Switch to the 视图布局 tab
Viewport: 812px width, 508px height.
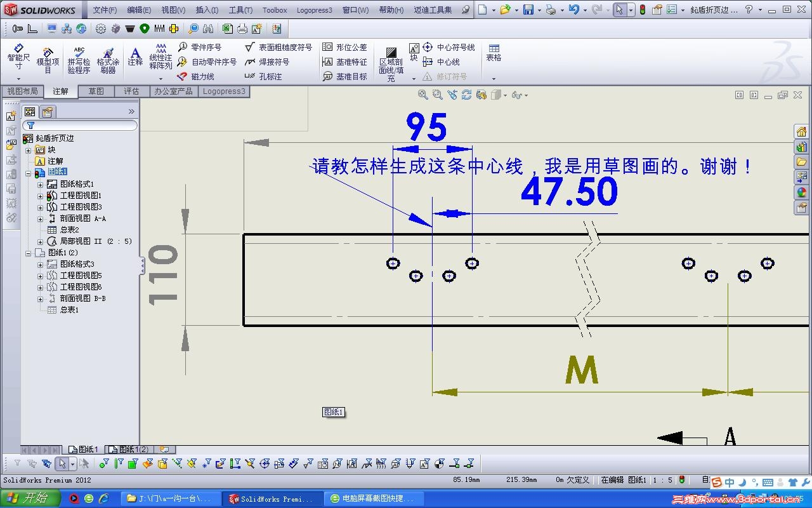click(22, 91)
